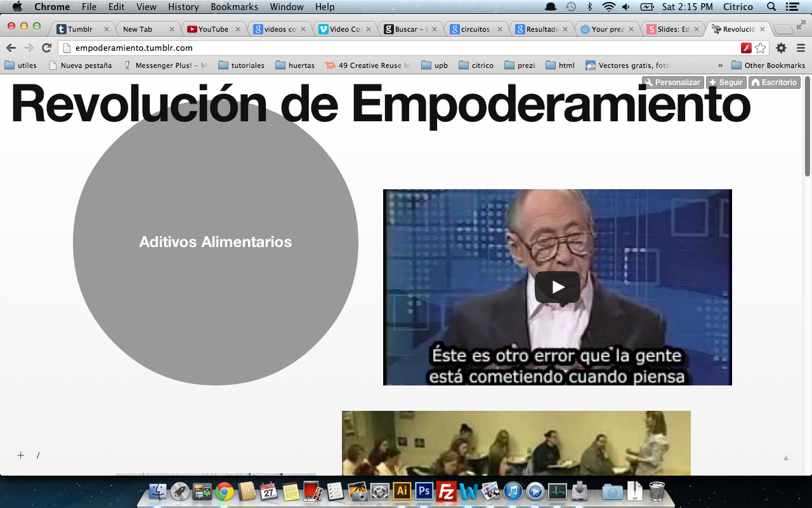
Task: Open the upb bookmarks folder
Action: pos(435,65)
